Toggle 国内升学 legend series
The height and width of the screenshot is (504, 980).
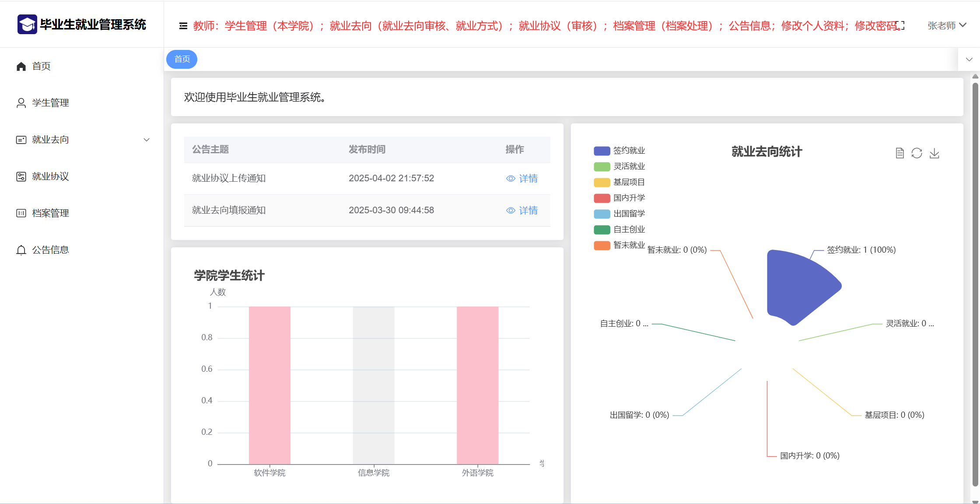(619, 198)
